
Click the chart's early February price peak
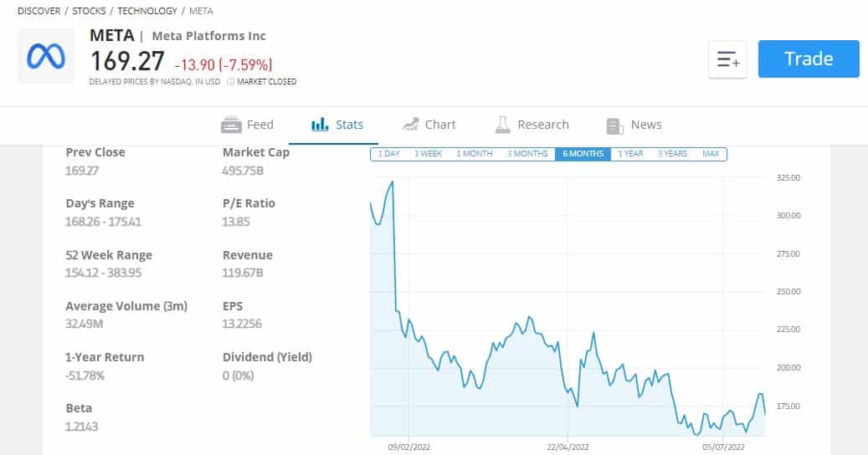pyautogui.click(x=393, y=181)
